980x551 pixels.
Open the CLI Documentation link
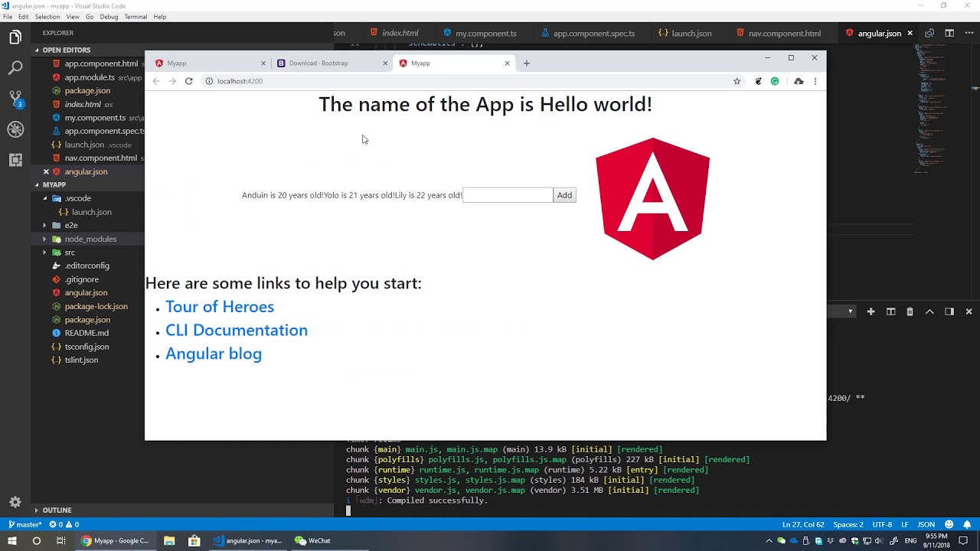(237, 331)
